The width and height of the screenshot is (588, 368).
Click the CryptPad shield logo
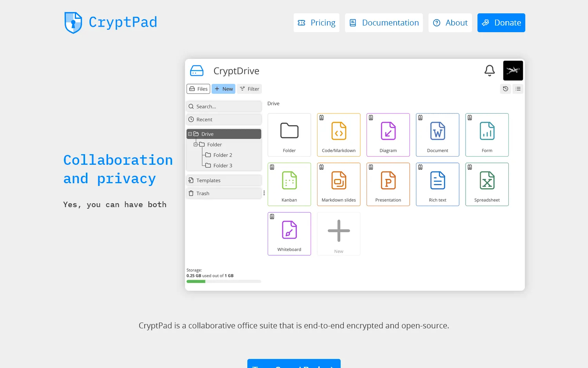73,22
